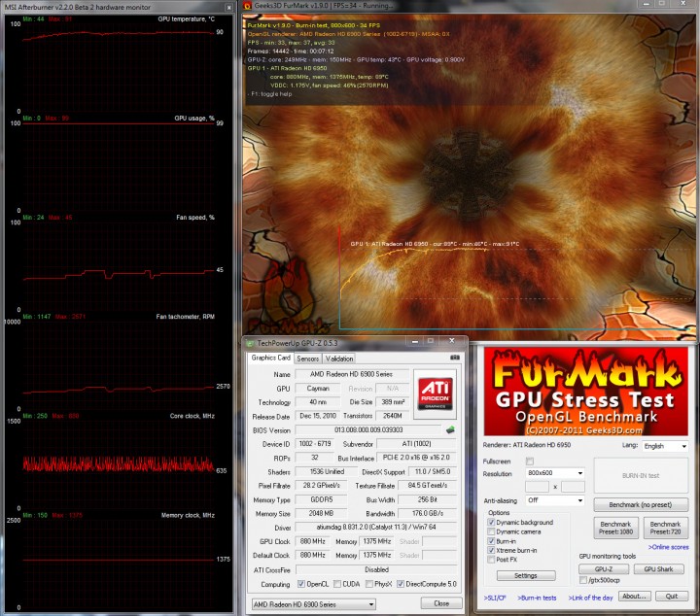Toggle the Dynamic background option
Viewport: 700px width, 616px height.
[491, 523]
